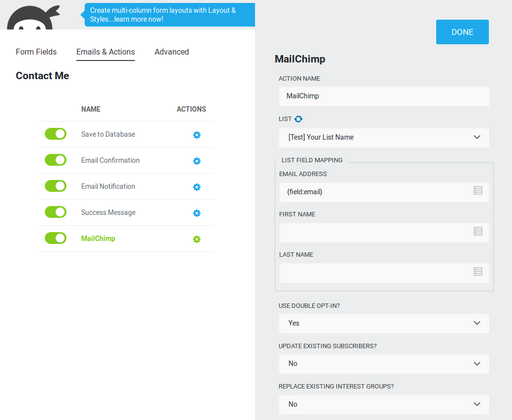
Task: Click the Action Name input field
Action: click(x=384, y=96)
